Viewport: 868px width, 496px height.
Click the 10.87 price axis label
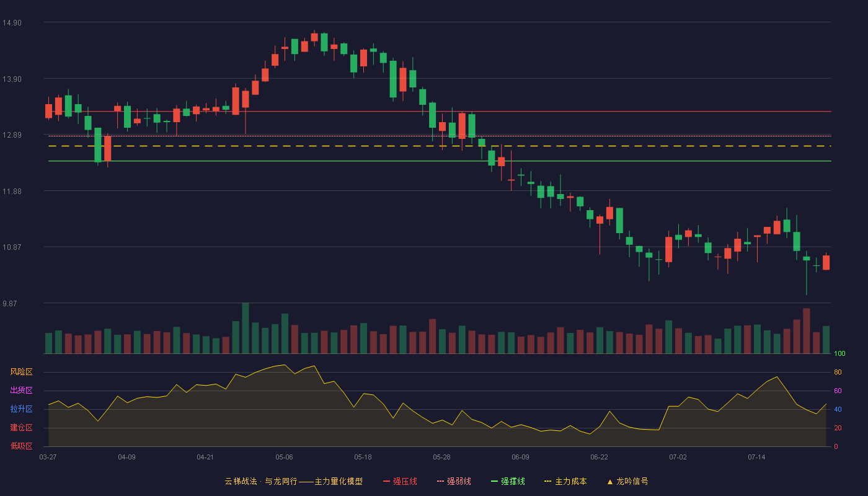[12, 247]
